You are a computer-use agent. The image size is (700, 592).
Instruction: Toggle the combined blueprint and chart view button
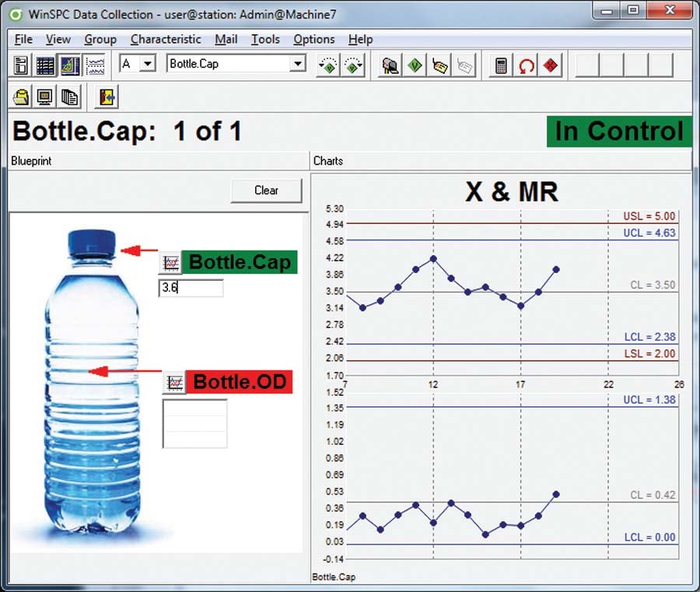pos(70,65)
